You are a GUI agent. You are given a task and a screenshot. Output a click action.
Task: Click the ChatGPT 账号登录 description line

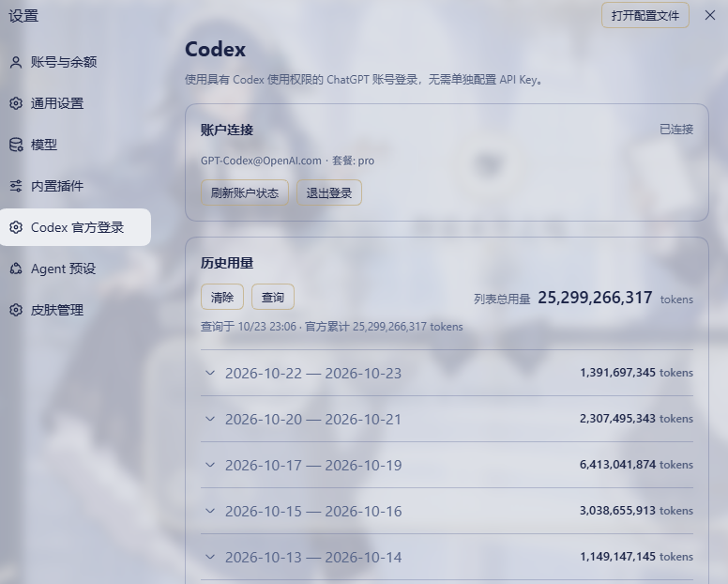click(363, 80)
